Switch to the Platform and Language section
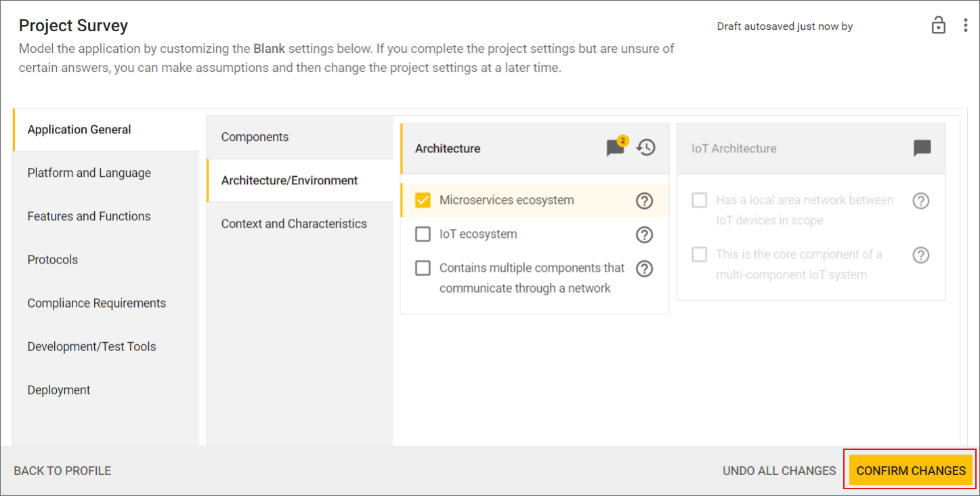The height and width of the screenshot is (496, 980). point(89,173)
